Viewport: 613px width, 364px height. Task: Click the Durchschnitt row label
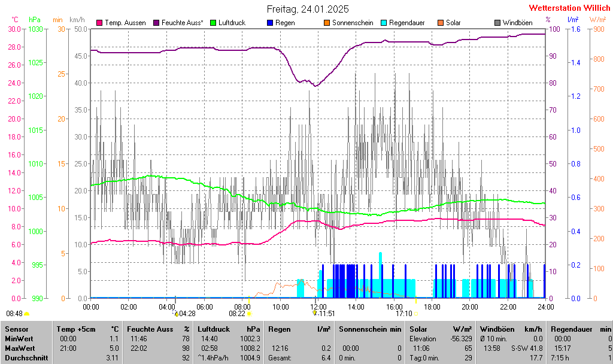[26, 358]
